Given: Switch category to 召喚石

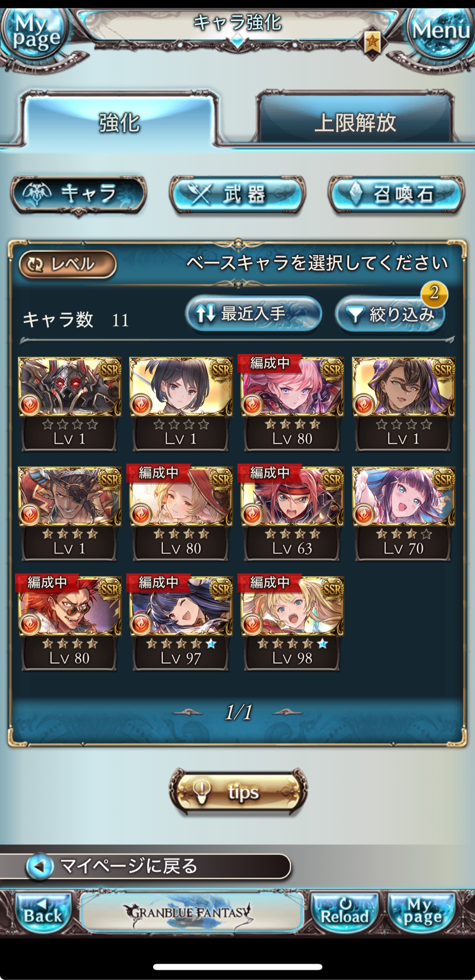Looking at the screenshot, I should pyautogui.click(x=397, y=195).
